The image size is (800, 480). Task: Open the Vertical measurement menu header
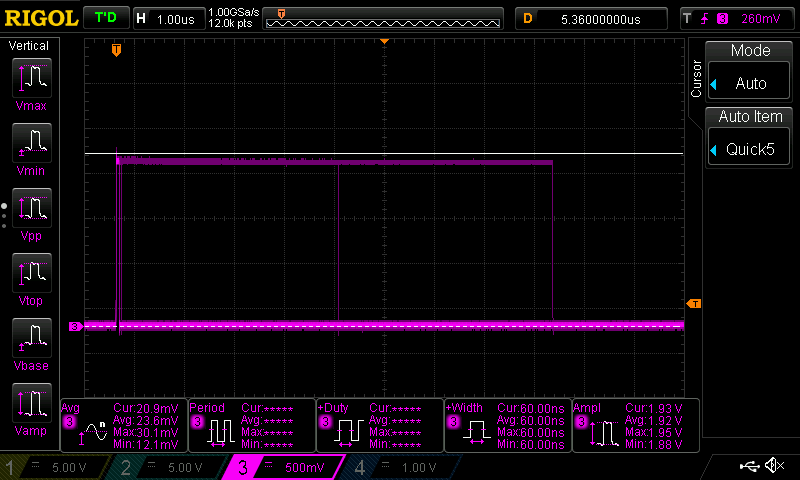click(x=29, y=46)
